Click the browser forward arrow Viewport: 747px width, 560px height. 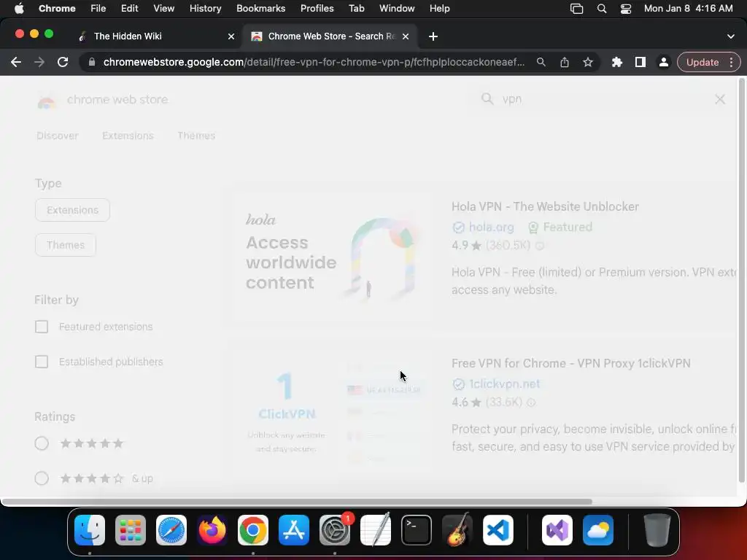(x=39, y=63)
